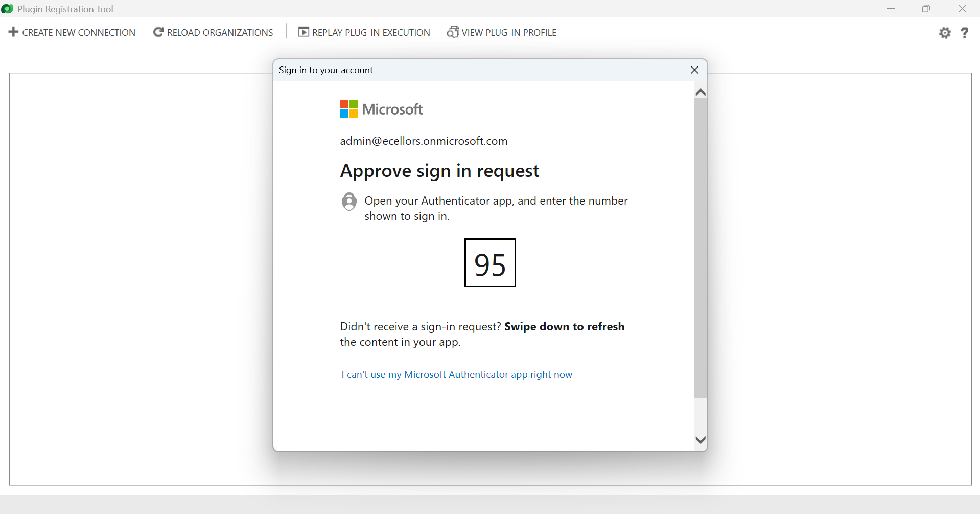Open the settings gear icon

click(x=945, y=32)
